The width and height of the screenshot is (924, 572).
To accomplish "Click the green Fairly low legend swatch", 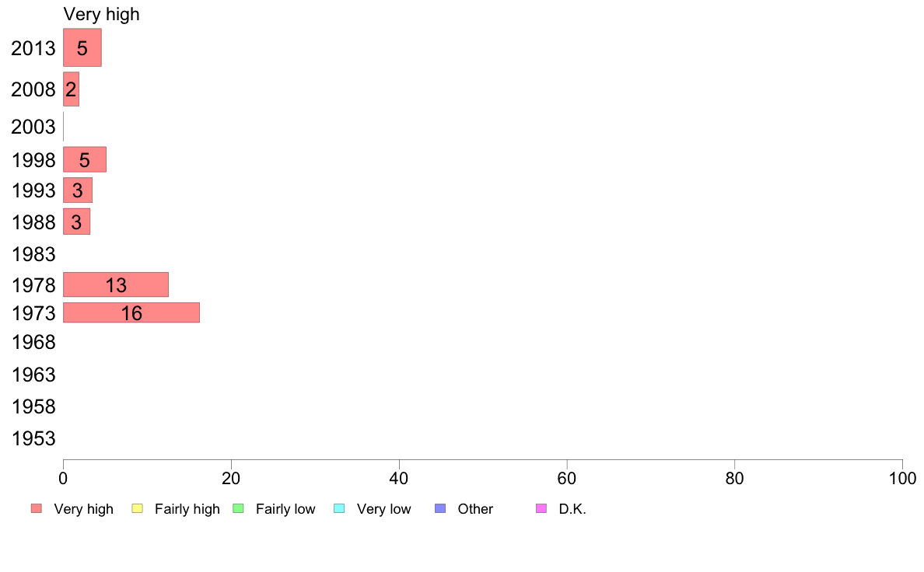I will (238, 508).
